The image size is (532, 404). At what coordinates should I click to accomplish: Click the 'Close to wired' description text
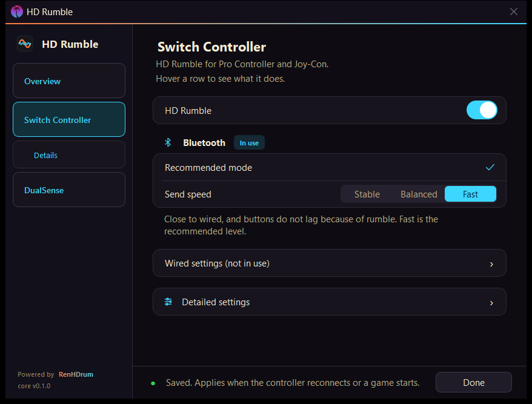tap(301, 225)
